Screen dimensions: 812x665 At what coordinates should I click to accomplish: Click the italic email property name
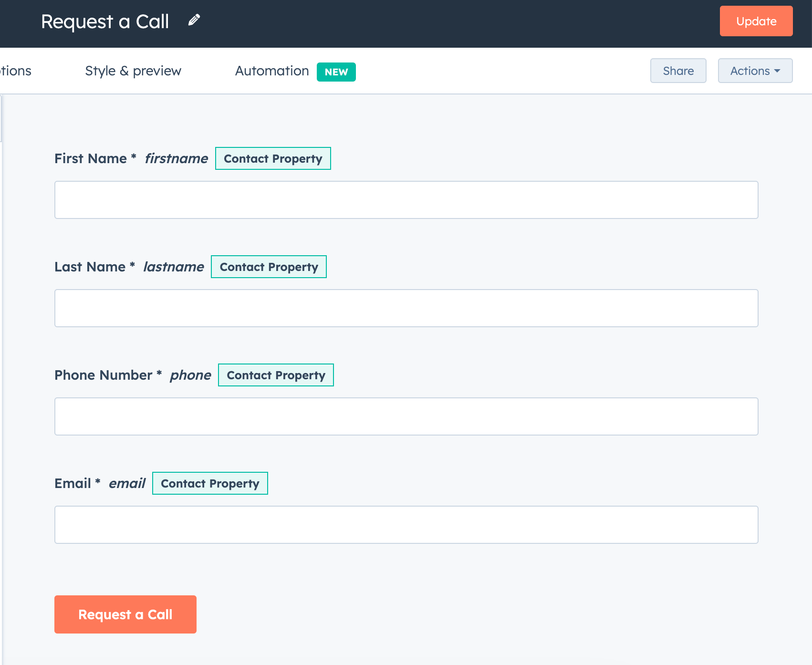[127, 483]
